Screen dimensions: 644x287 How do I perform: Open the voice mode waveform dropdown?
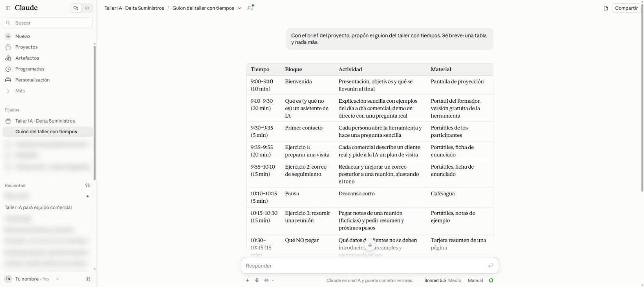pyautogui.click(x=269, y=280)
